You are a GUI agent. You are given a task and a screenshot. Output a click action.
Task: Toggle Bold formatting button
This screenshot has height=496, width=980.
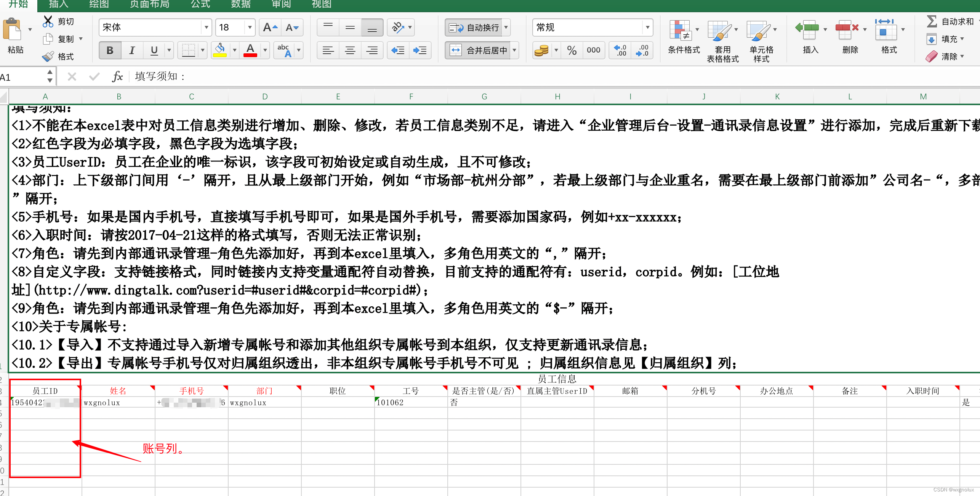110,50
